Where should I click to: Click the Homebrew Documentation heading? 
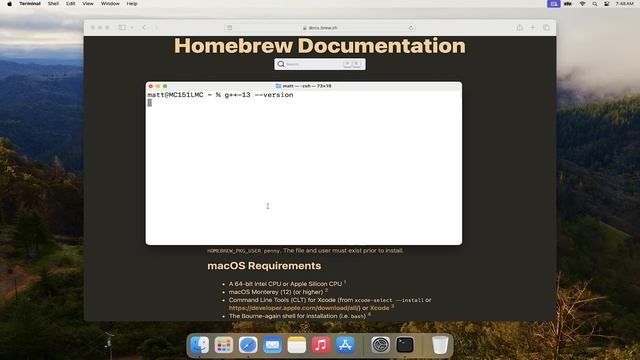(320, 46)
